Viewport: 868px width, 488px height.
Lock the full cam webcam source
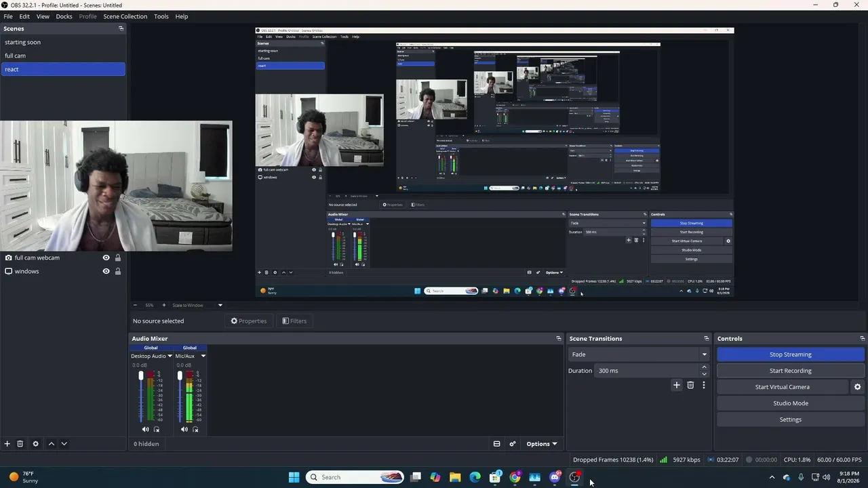click(x=117, y=258)
